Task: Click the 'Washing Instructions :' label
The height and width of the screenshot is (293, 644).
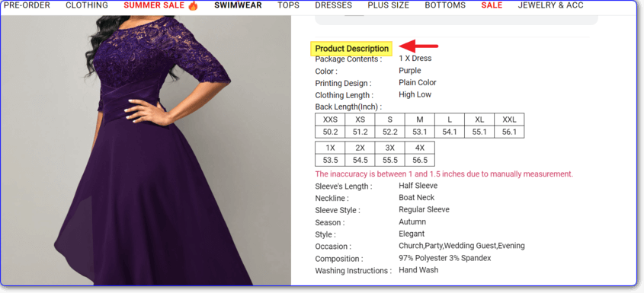Action: [353, 271]
